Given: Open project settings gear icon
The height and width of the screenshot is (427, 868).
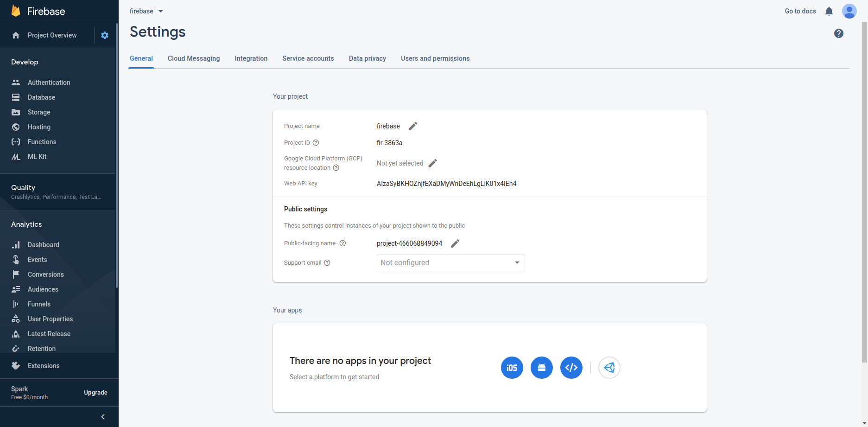Looking at the screenshot, I should coord(105,35).
